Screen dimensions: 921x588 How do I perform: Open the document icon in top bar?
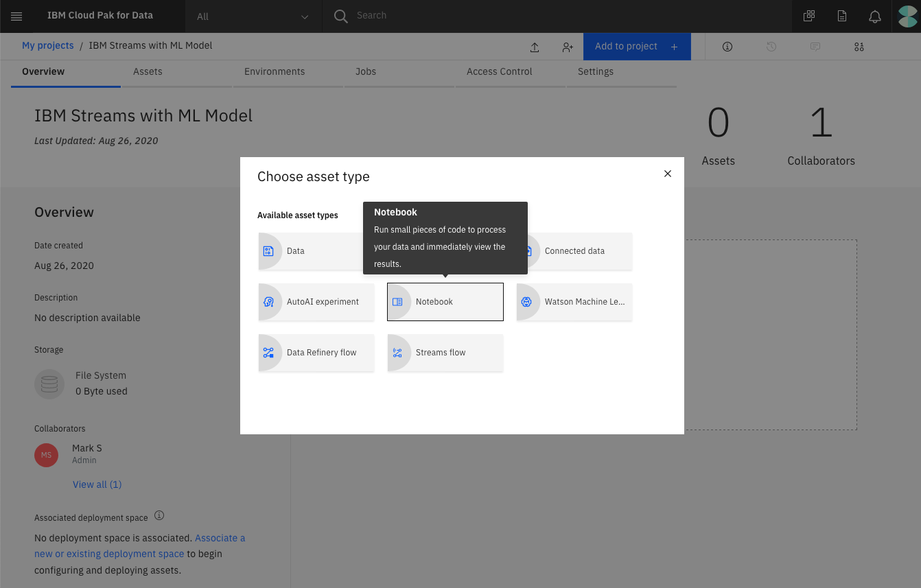click(x=842, y=16)
